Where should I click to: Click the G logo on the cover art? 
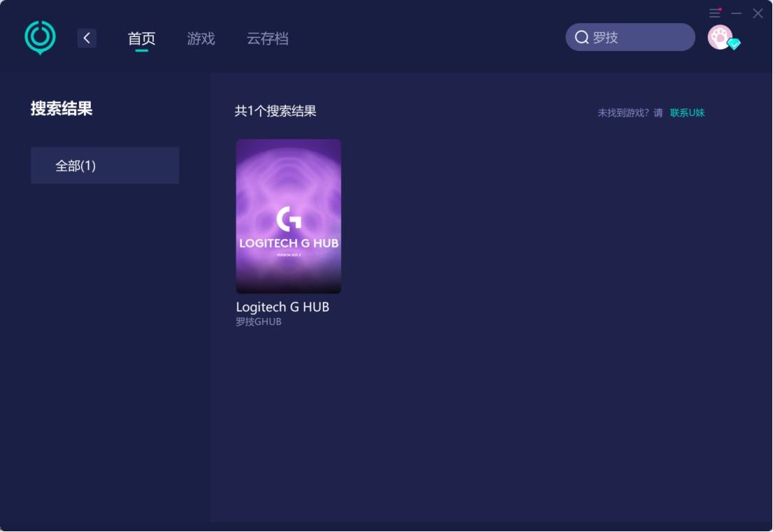point(289,219)
